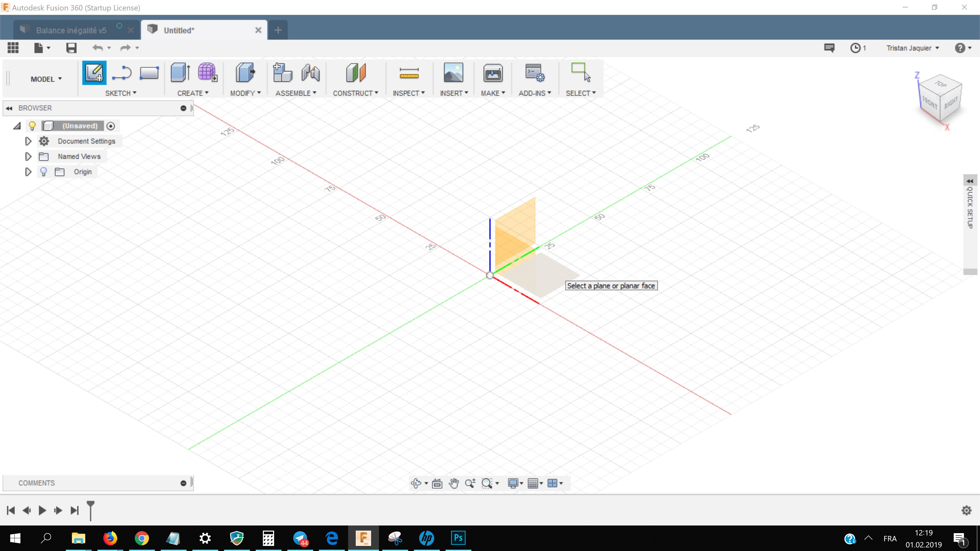Select the Insert Decal image icon
The height and width of the screenshot is (551, 980).
453,72
